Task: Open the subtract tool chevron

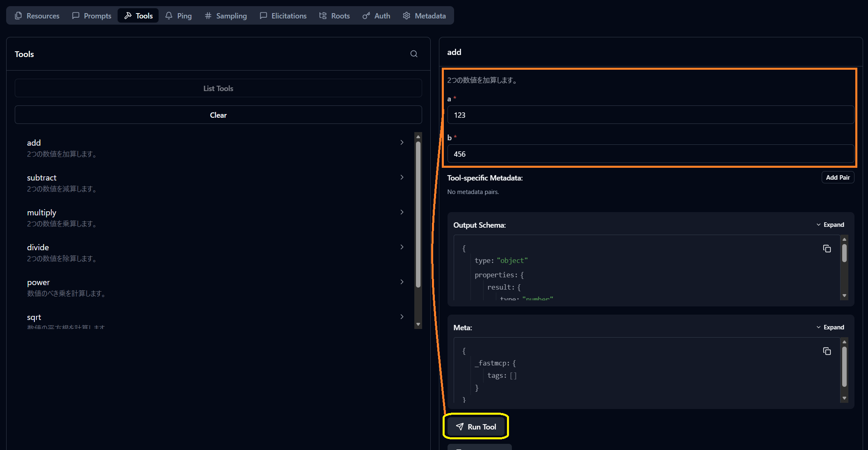Action: pyautogui.click(x=402, y=177)
